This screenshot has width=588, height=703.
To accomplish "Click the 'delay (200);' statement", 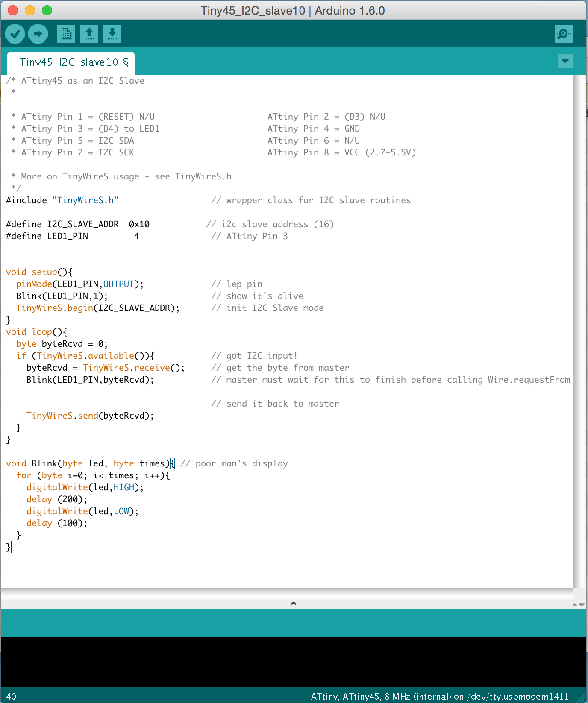I will [x=57, y=499].
